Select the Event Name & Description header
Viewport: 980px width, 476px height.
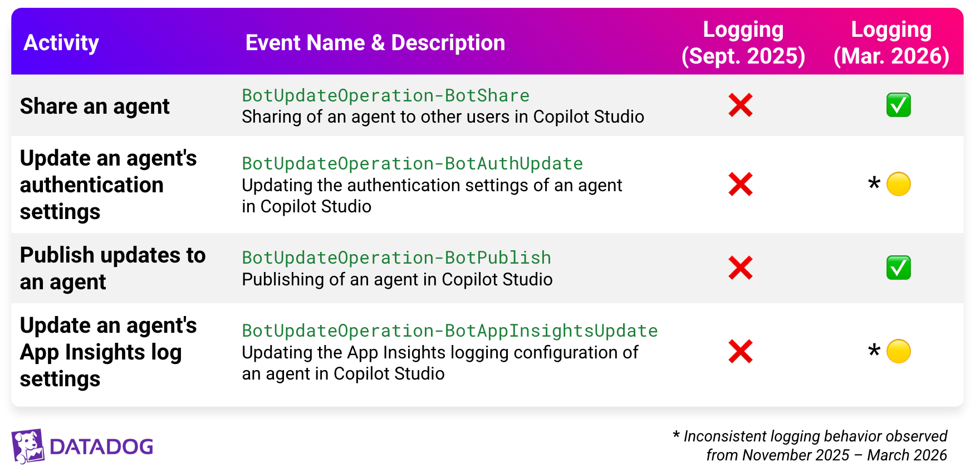375,43
